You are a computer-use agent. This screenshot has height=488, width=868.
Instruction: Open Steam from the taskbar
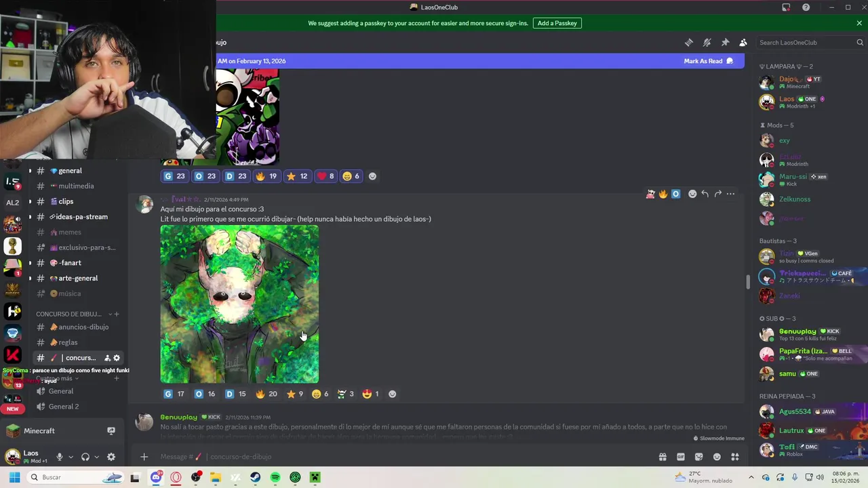pos(255,477)
